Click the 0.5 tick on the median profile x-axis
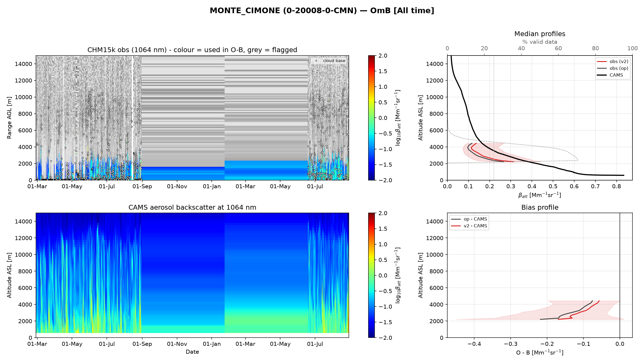 point(553,186)
